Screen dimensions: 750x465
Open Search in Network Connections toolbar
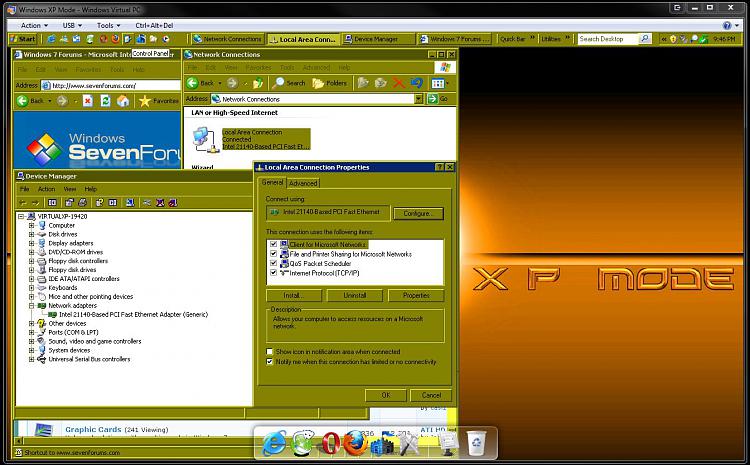coord(289,83)
